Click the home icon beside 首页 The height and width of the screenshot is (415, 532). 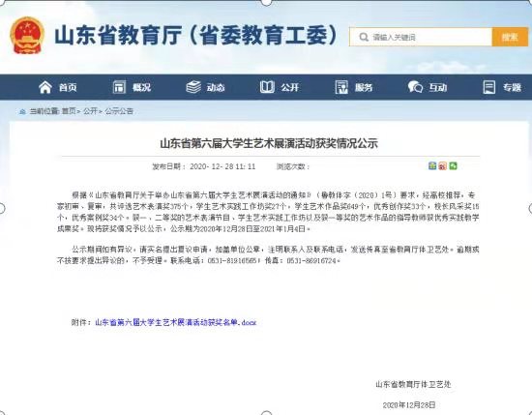[45, 87]
